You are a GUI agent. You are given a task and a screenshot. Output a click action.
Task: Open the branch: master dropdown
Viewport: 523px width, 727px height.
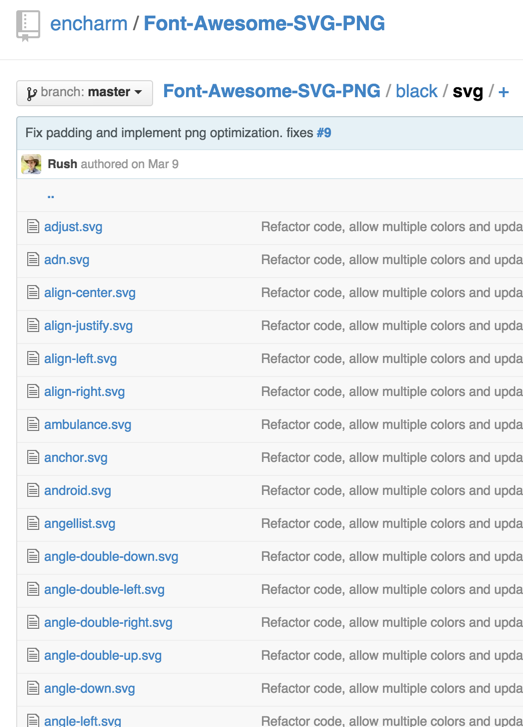(x=84, y=93)
